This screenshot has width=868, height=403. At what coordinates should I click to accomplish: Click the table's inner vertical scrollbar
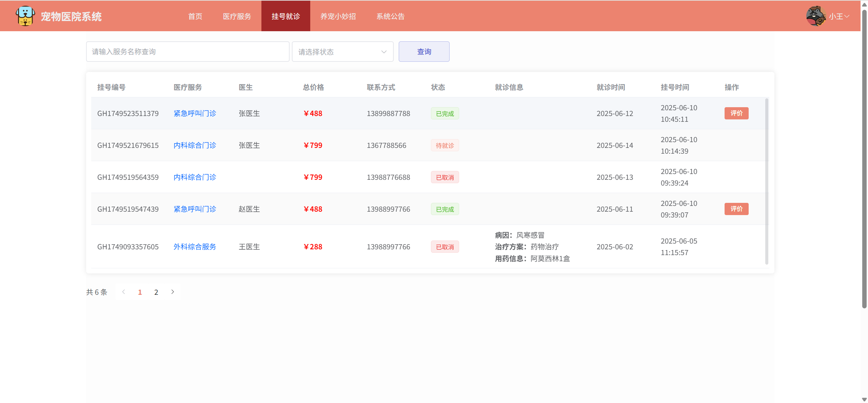click(766, 181)
